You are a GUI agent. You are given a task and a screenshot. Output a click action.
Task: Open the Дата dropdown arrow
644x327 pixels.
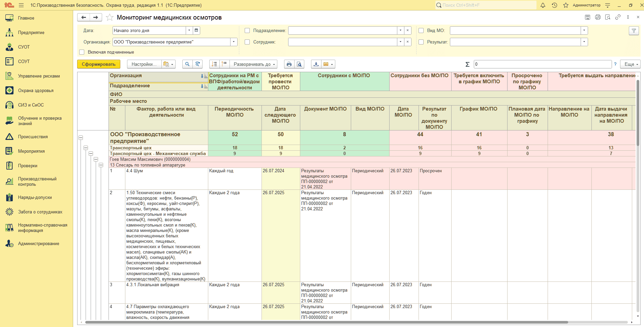[x=189, y=30]
